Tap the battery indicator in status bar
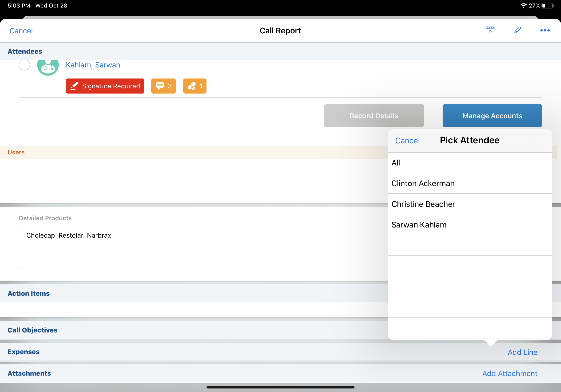Image resolution: width=561 pixels, height=392 pixels. pos(548,6)
